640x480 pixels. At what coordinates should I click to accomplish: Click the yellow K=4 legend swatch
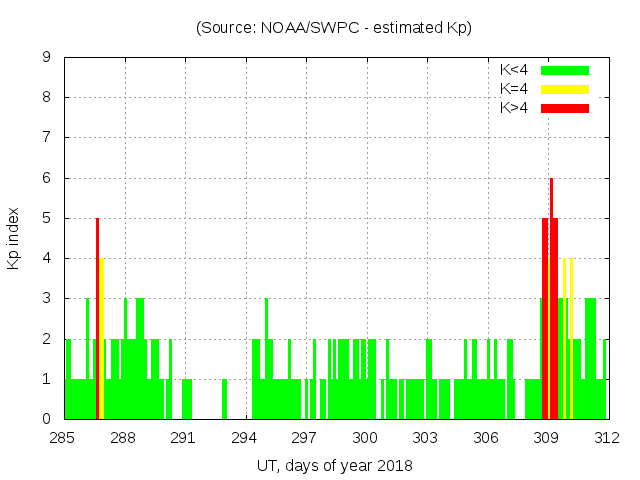[x=564, y=89]
